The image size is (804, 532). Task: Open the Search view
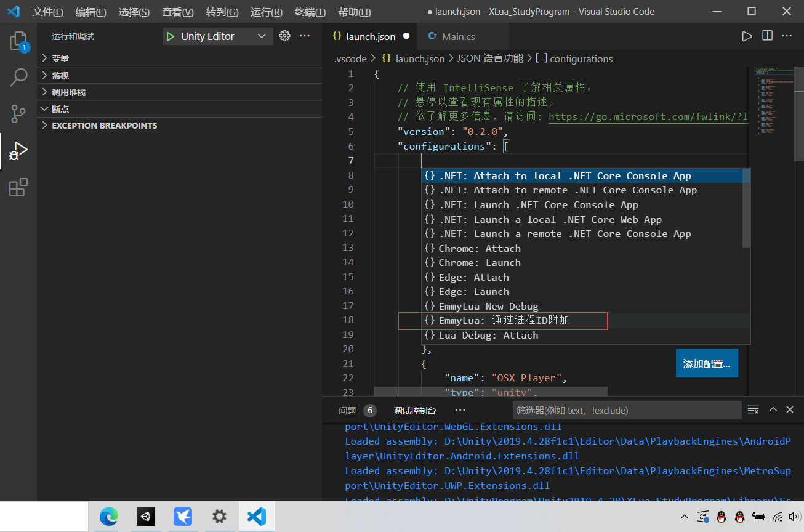click(x=18, y=77)
